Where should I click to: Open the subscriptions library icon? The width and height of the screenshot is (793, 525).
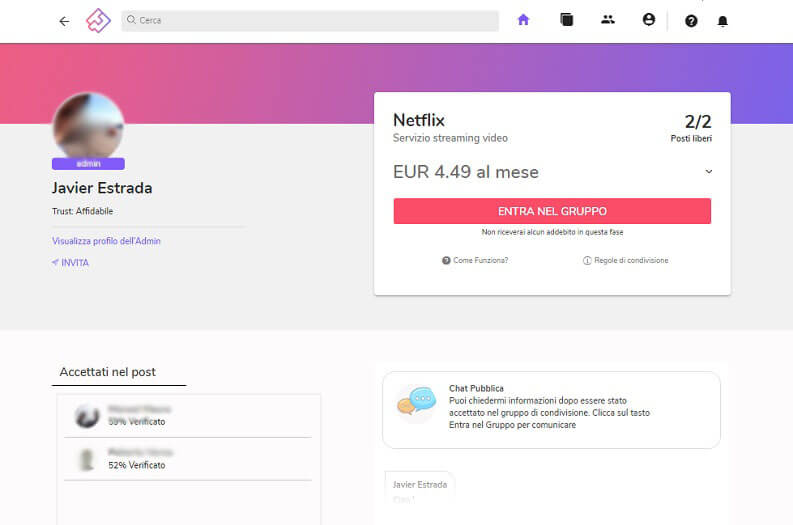tap(566, 20)
